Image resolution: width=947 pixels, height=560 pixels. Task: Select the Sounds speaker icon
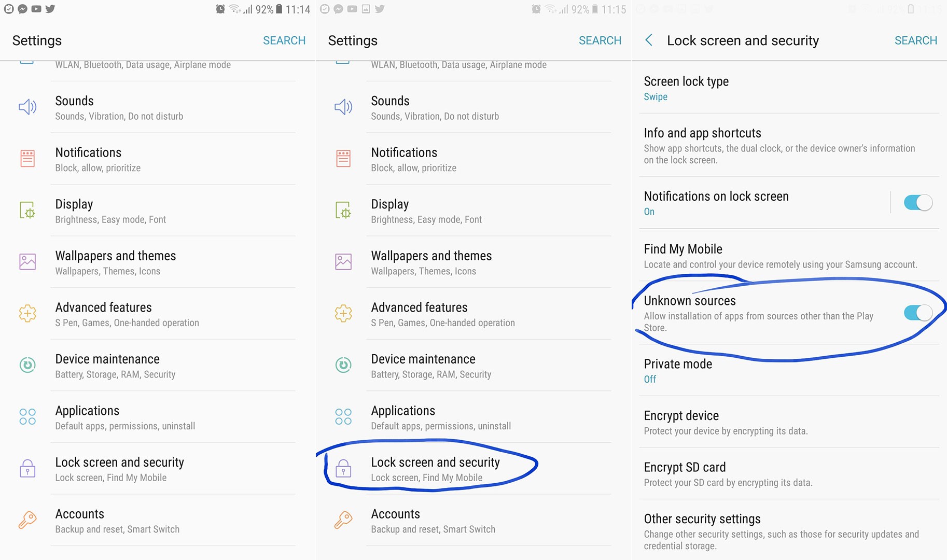[29, 107]
